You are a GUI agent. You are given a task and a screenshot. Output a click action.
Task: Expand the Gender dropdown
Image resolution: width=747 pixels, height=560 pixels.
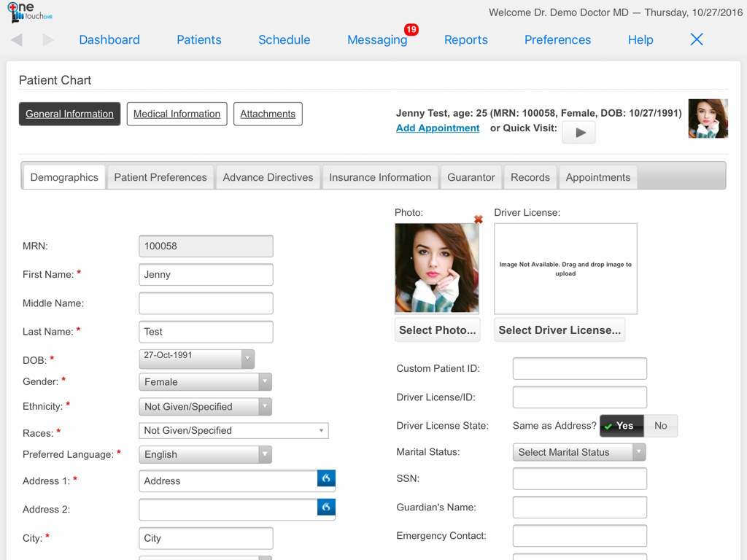point(265,382)
